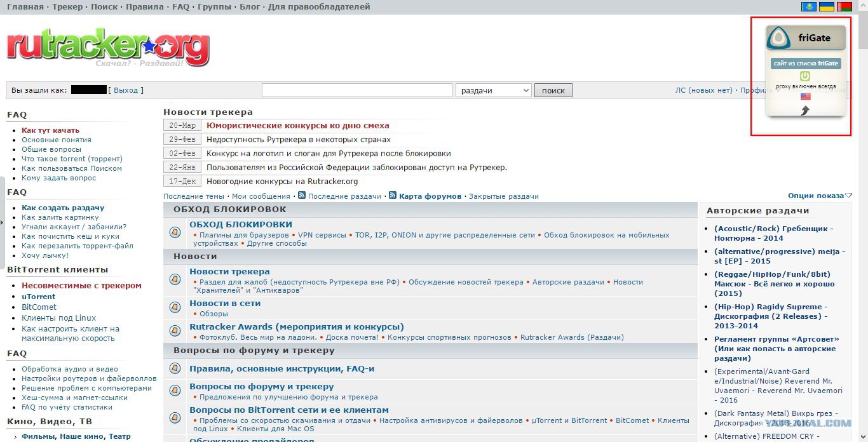The image size is (868, 442).
Task: Click the forum icon beside Новости трекера forum
Action: coord(175,279)
